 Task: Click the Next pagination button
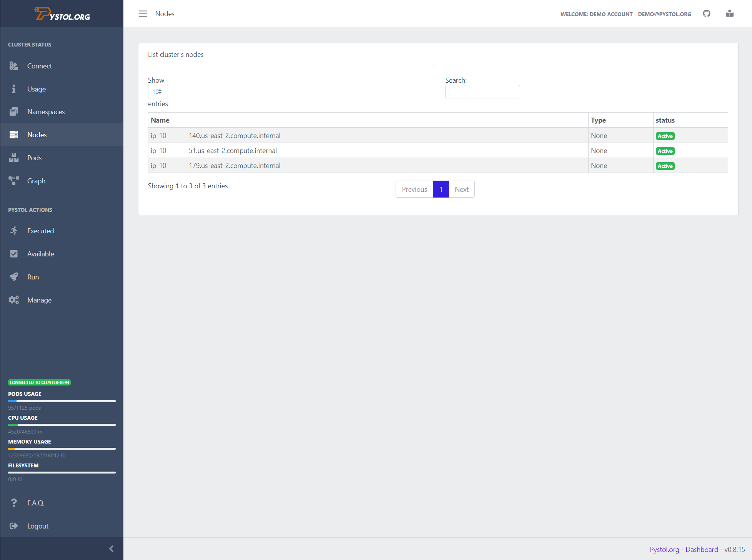tap(461, 189)
